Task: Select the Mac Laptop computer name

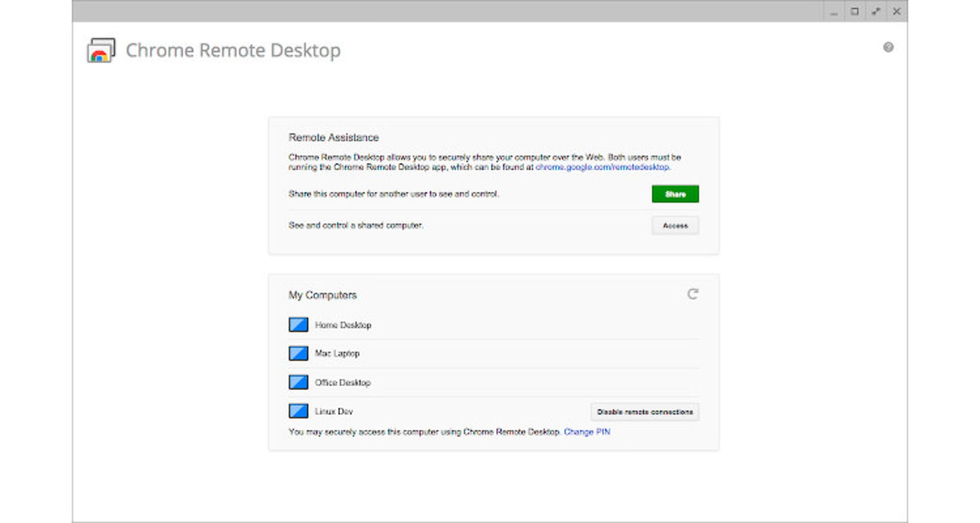Action: (x=337, y=353)
